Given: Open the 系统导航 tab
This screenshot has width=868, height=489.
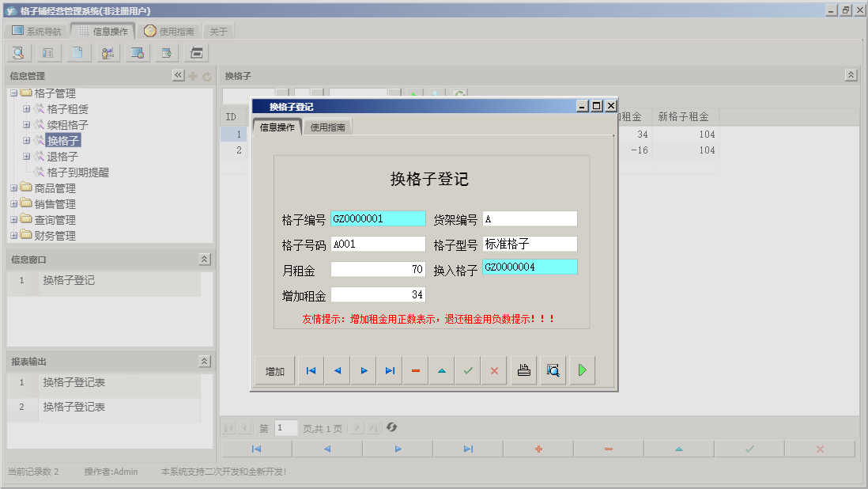Looking at the screenshot, I should pos(37,30).
